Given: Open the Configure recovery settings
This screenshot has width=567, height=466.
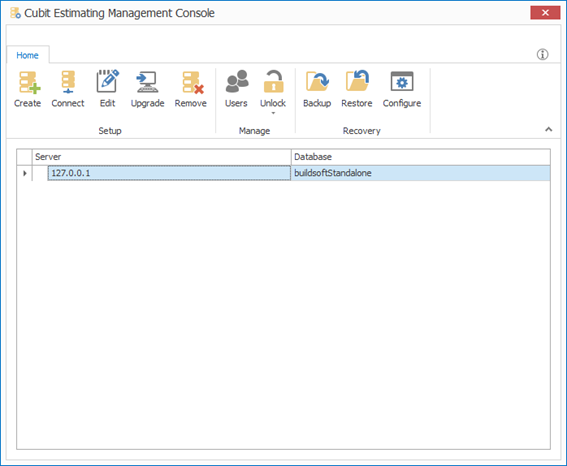Looking at the screenshot, I should (402, 89).
